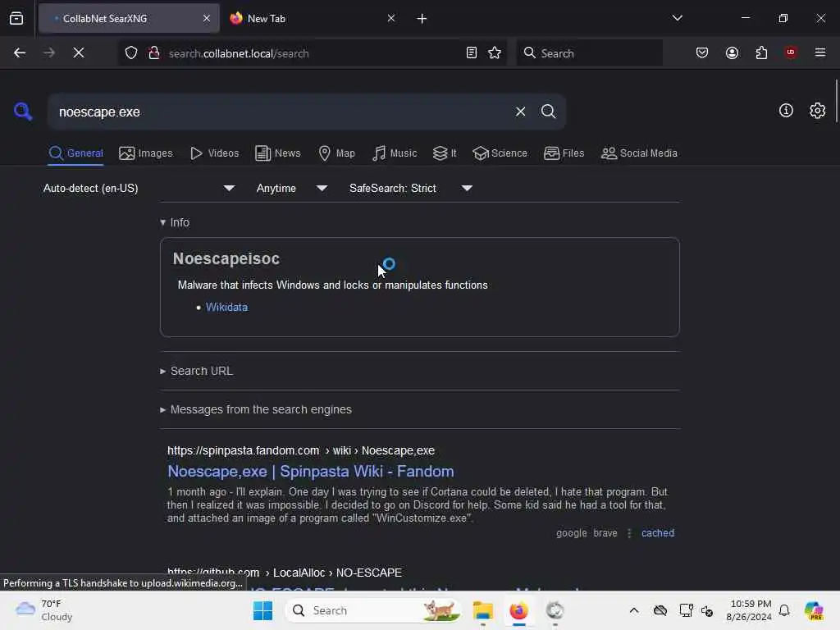Image resolution: width=840 pixels, height=630 pixels.
Task: Click the search.collabnet.local address bar
Action: [313, 53]
